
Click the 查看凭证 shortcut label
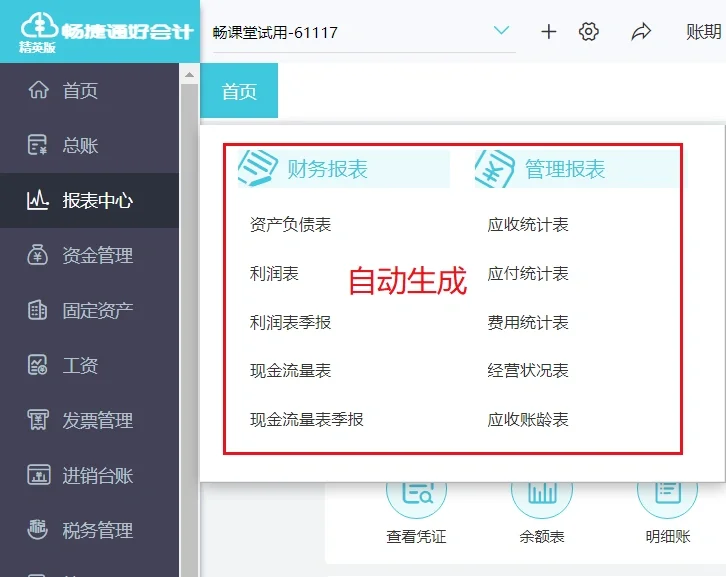click(416, 536)
